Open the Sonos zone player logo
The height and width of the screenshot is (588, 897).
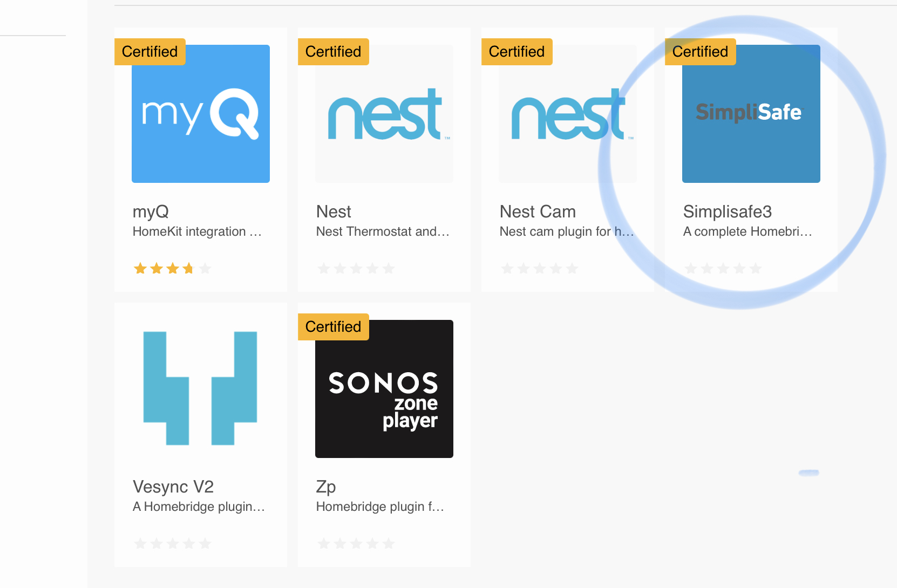point(384,389)
